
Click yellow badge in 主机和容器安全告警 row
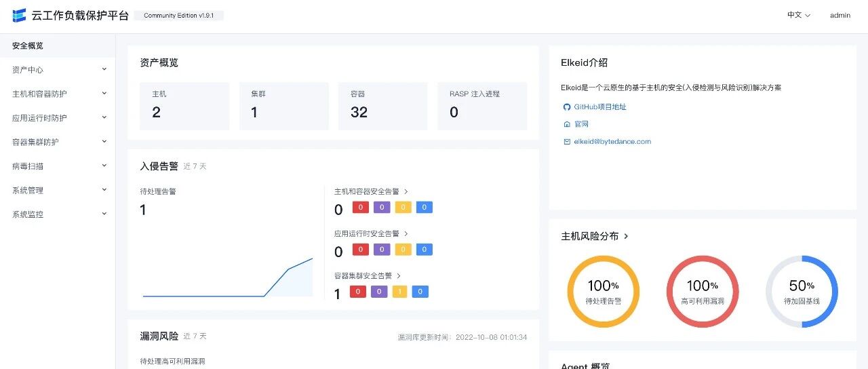(403, 208)
